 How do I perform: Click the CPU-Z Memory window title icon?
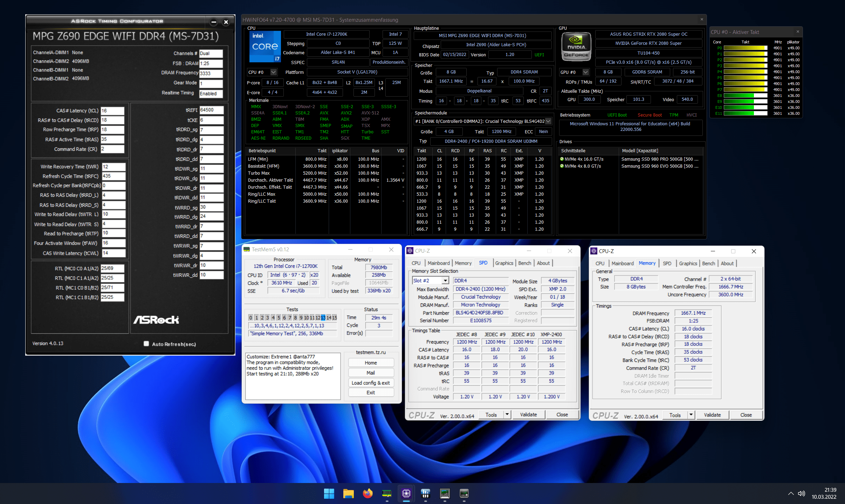[594, 251]
